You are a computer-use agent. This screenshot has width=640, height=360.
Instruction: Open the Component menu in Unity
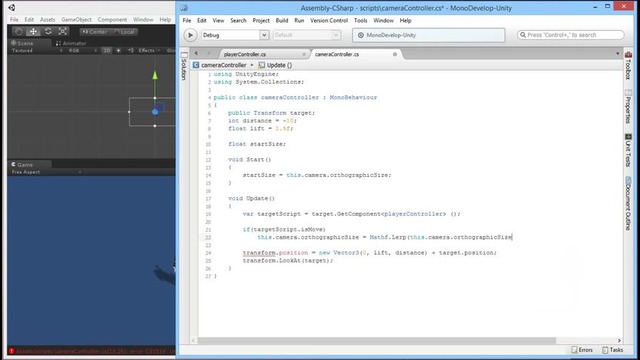[x=112, y=20]
